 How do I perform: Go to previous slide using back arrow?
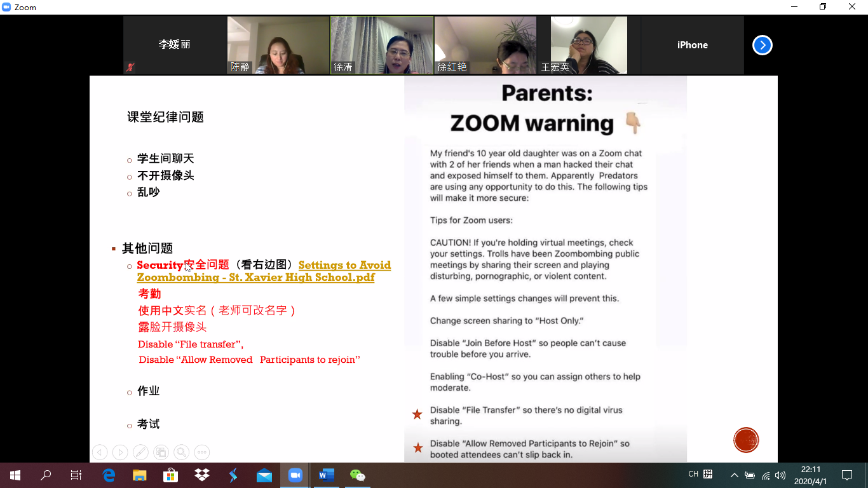click(100, 452)
